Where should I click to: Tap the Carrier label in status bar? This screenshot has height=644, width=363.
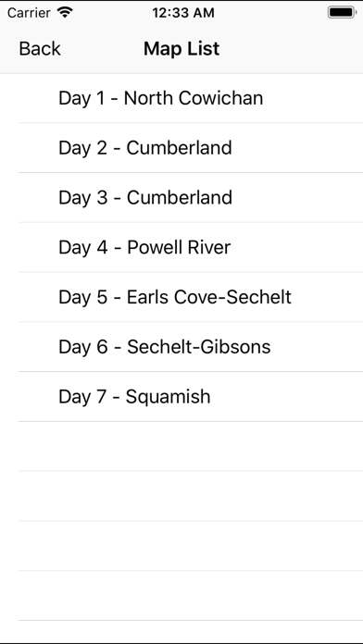pyautogui.click(x=29, y=13)
